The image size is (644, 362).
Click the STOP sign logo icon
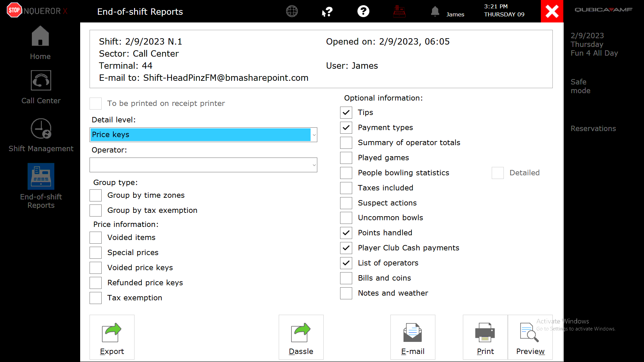coord(14,10)
